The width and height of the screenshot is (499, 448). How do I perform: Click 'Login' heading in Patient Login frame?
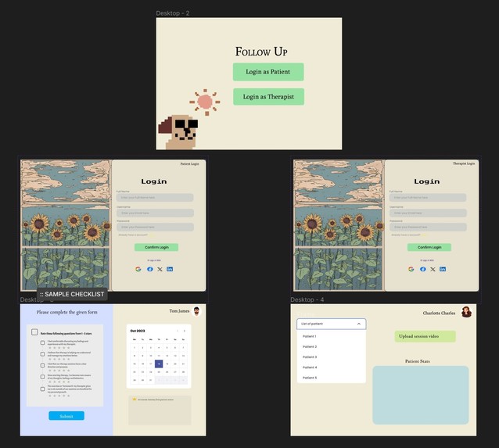click(154, 181)
